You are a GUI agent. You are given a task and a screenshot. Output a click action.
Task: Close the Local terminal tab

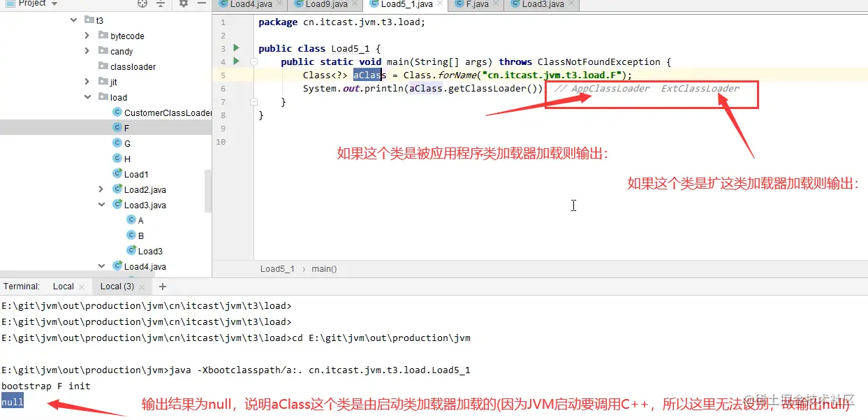82,287
